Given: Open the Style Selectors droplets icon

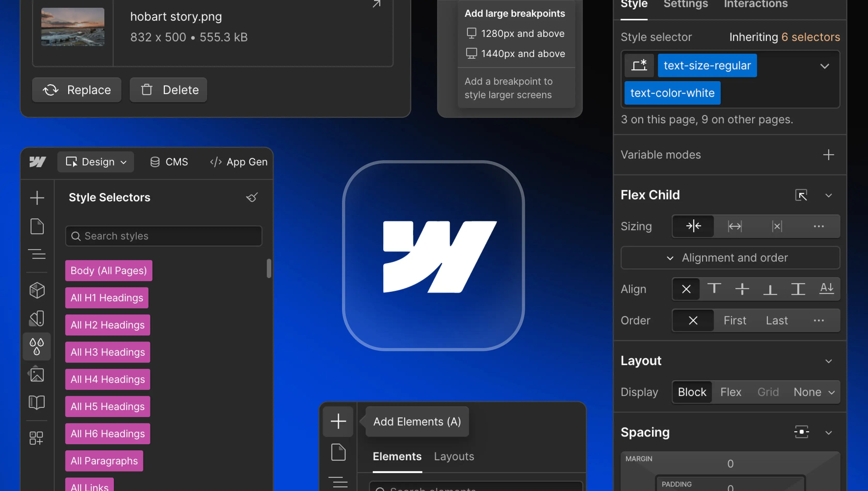Looking at the screenshot, I should click(37, 346).
